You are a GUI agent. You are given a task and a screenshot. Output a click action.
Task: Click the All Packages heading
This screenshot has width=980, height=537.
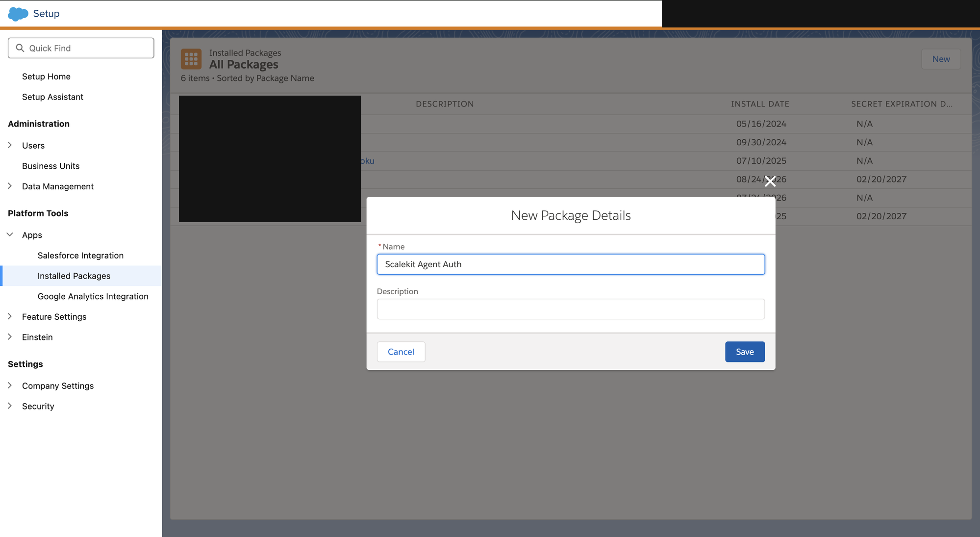point(244,65)
